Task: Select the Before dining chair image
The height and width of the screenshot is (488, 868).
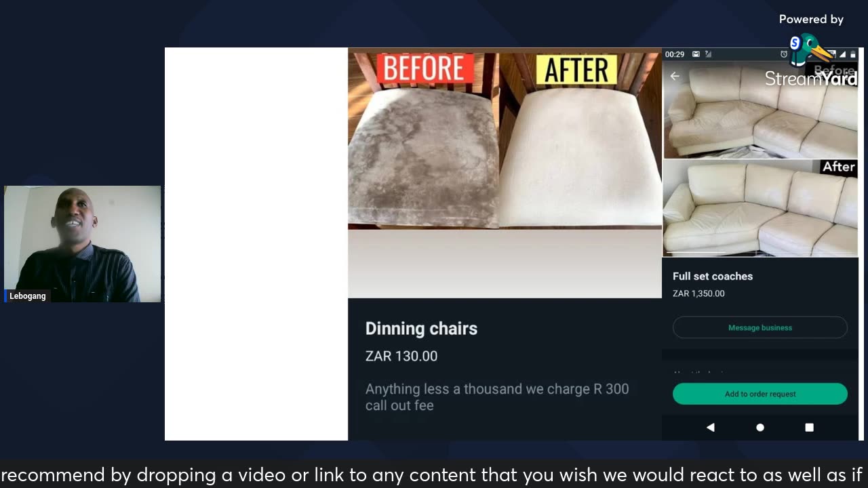Action: point(423,140)
